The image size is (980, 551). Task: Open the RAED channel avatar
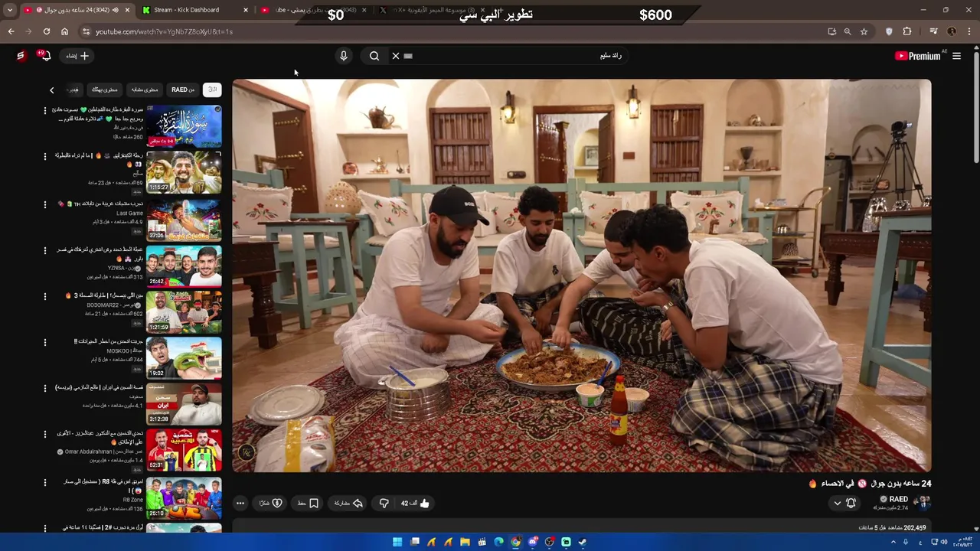point(923,503)
